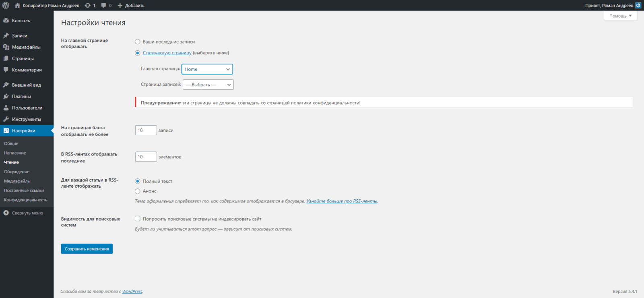The image size is (644, 298).
Task: Click the Плагины plug icon
Action: 6,96
